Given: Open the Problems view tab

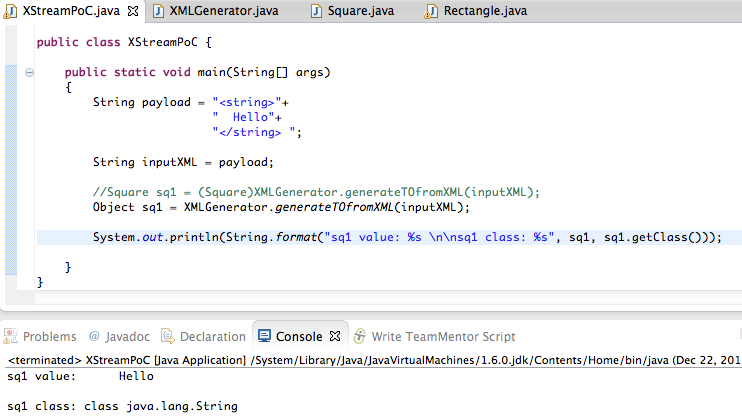Looking at the screenshot, I should tap(49, 337).
